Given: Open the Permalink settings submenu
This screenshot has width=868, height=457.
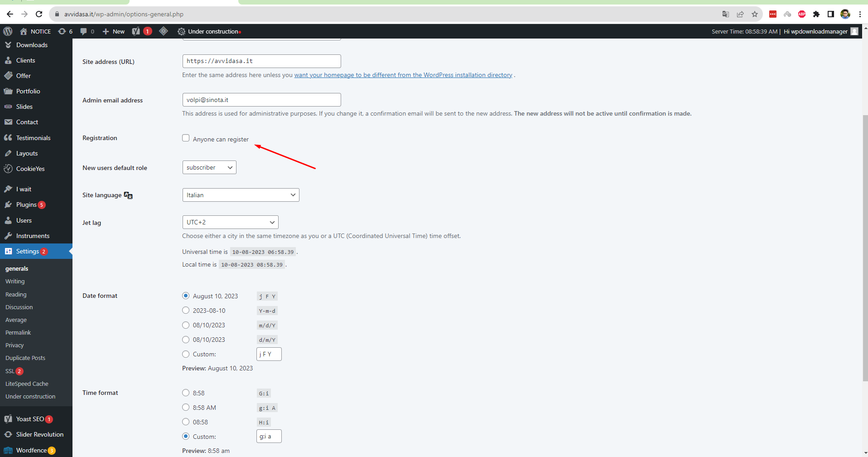Looking at the screenshot, I should (18, 332).
